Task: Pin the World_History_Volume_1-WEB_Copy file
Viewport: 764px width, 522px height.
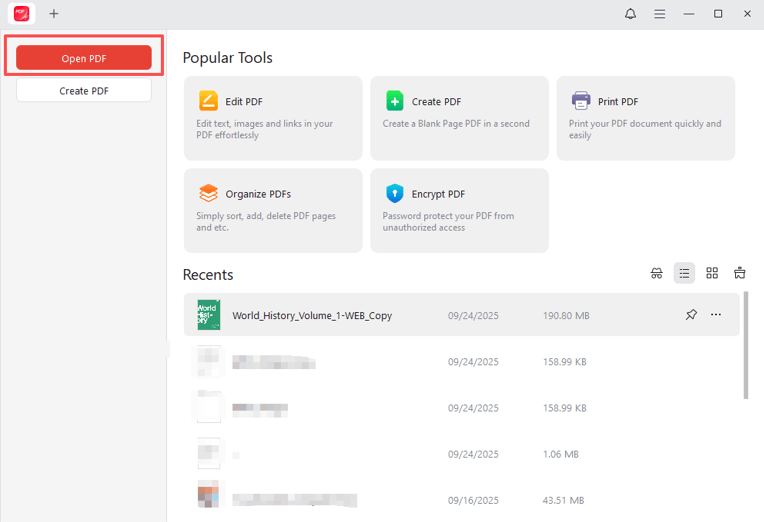Action: point(691,315)
